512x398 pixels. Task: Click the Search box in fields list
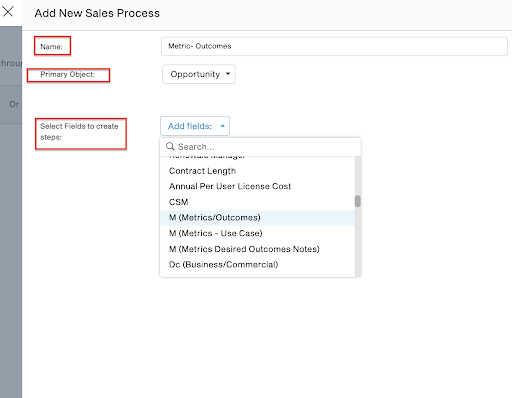(261, 147)
